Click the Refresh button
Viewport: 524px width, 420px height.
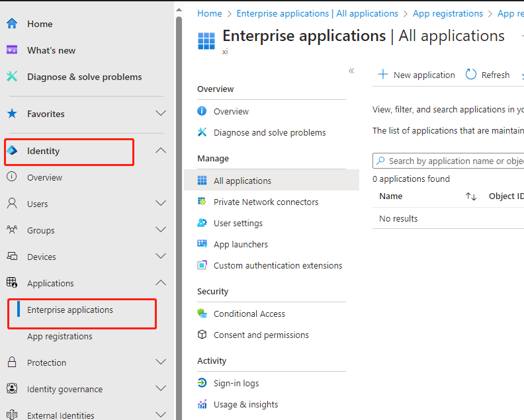(x=488, y=75)
